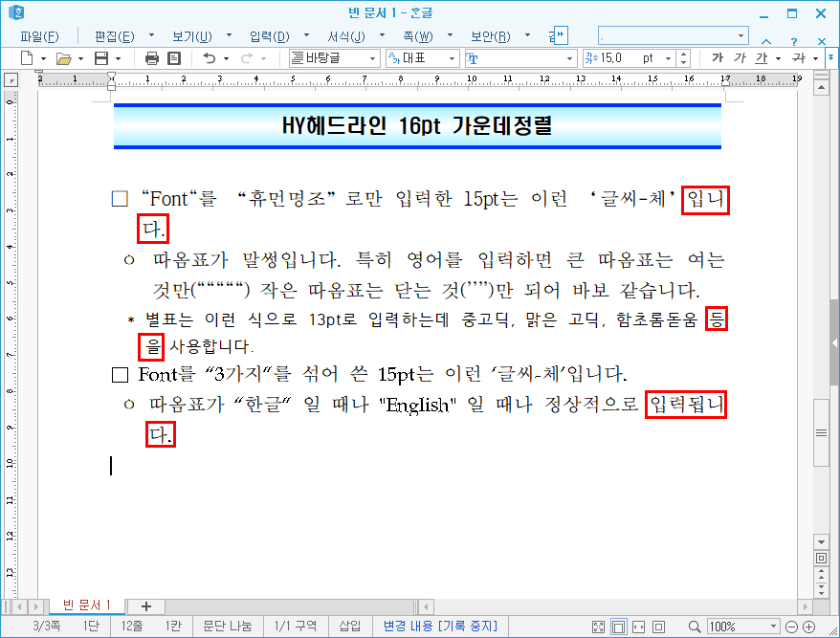Viewport: 840px width, 638px height.
Task: Open 보기(U) menu
Action: point(191,36)
